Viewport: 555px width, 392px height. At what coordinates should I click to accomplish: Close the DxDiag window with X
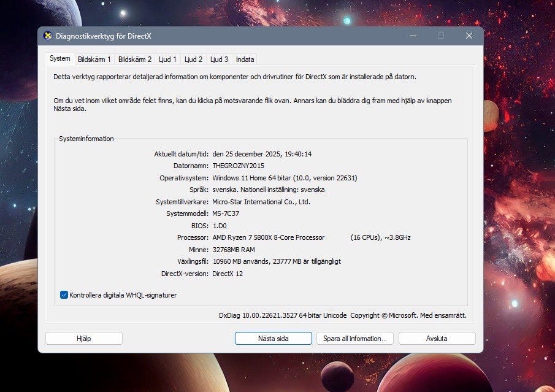[469, 36]
